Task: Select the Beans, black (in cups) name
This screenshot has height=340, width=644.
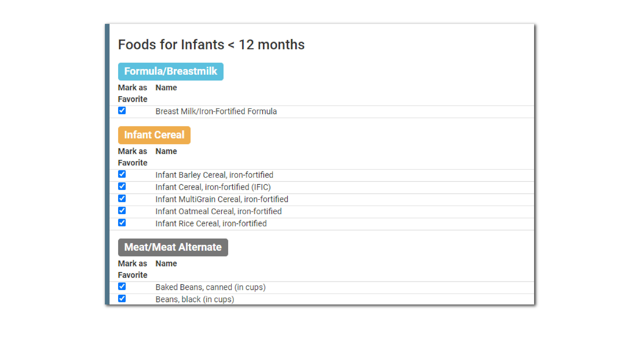Action: point(195,299)
